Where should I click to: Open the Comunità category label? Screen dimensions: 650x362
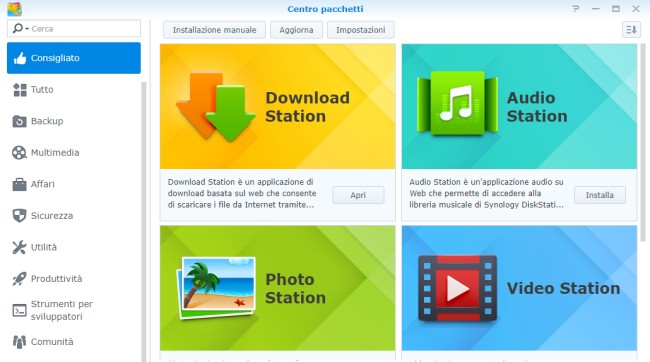click(52, 342)
